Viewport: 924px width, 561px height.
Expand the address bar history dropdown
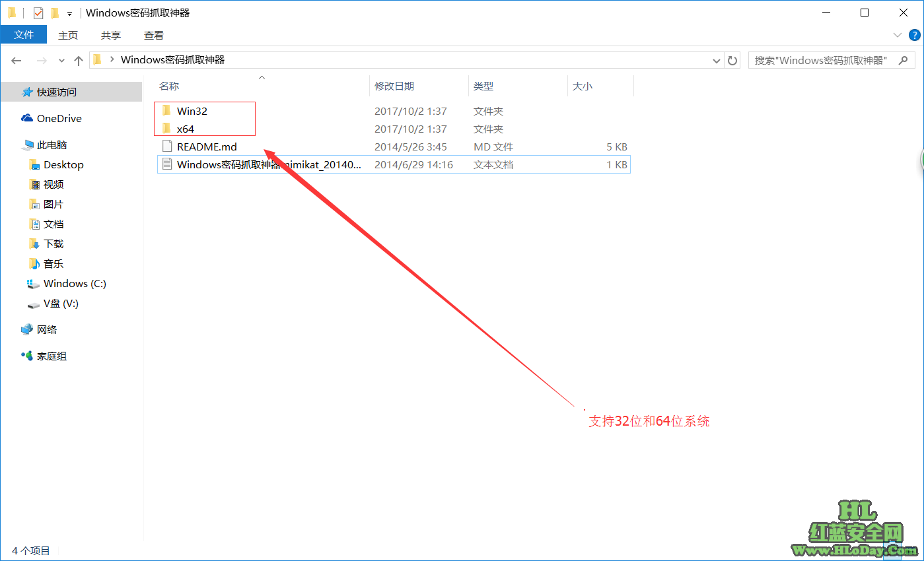[x=717, y=60]
